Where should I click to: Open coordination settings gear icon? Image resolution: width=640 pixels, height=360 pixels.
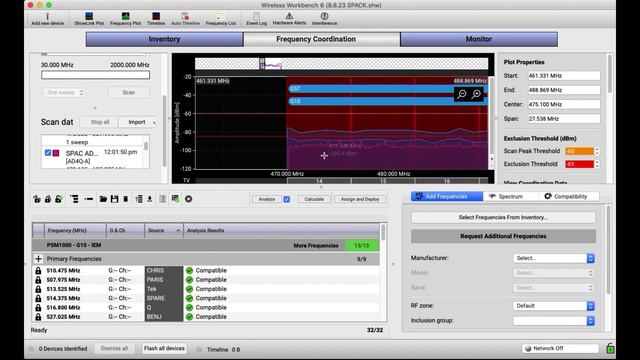coord(188,199)
